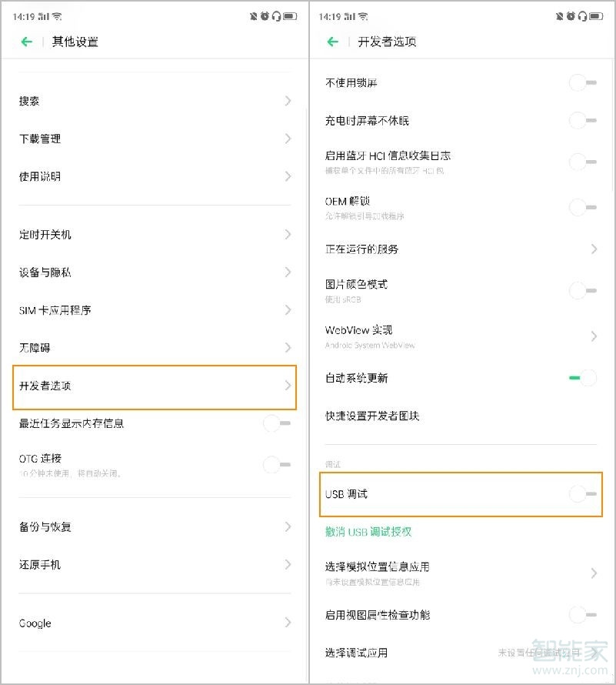This screenshot has height=685, width=616.
Task: Enable OEM 解锁
Action: tap(581, 207)
